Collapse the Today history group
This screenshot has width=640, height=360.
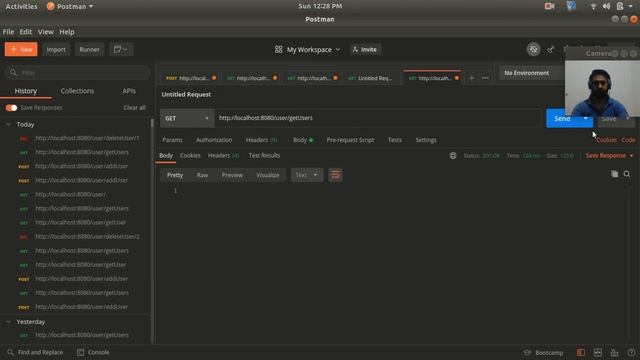click(x=9, y=124)
